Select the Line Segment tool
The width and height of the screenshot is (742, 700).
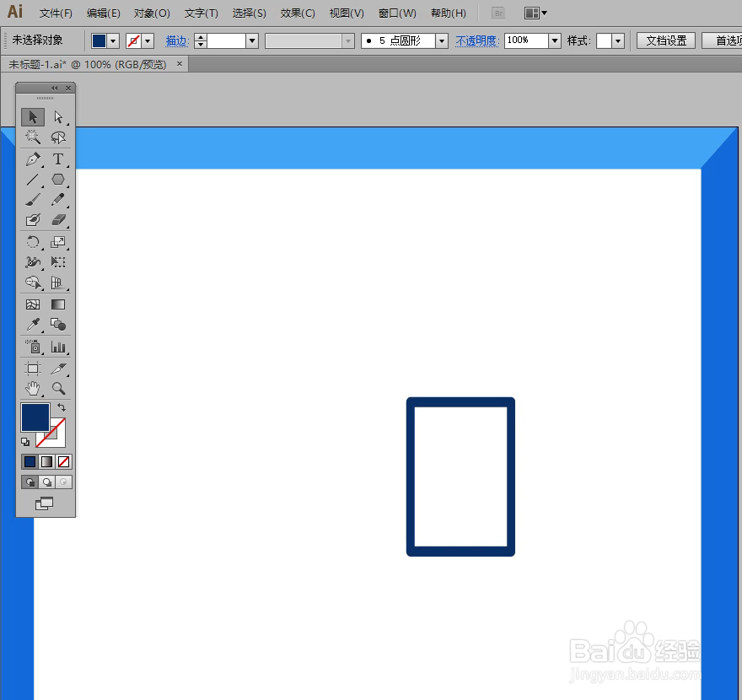point(33,180)
